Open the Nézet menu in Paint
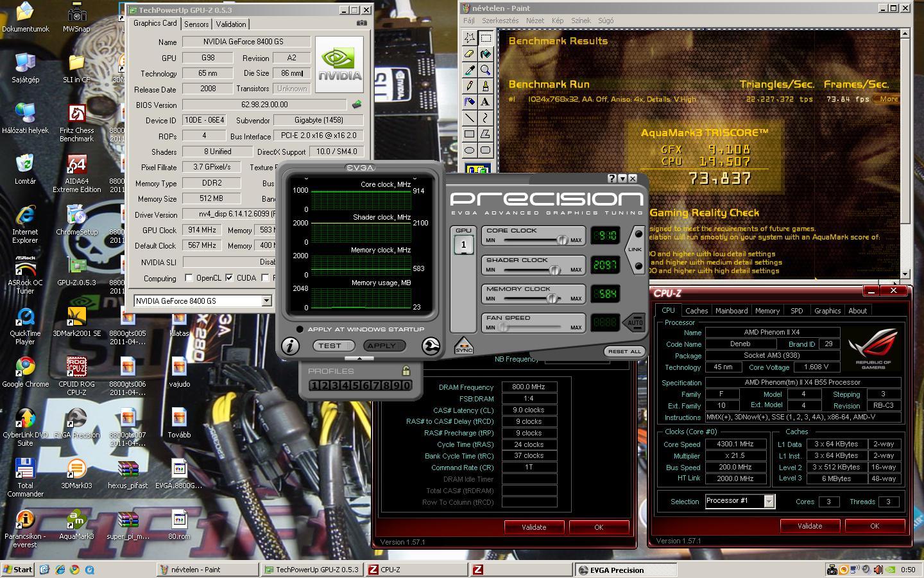The height and width of the screenshot is (578, 924). (535, 21)
